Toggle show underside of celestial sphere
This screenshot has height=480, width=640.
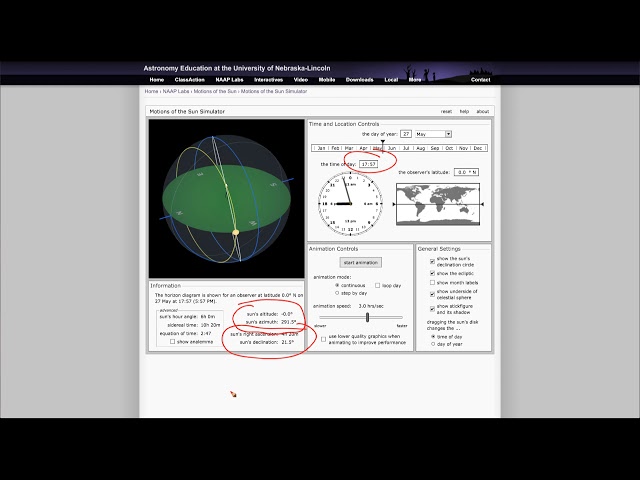(432, 294)
